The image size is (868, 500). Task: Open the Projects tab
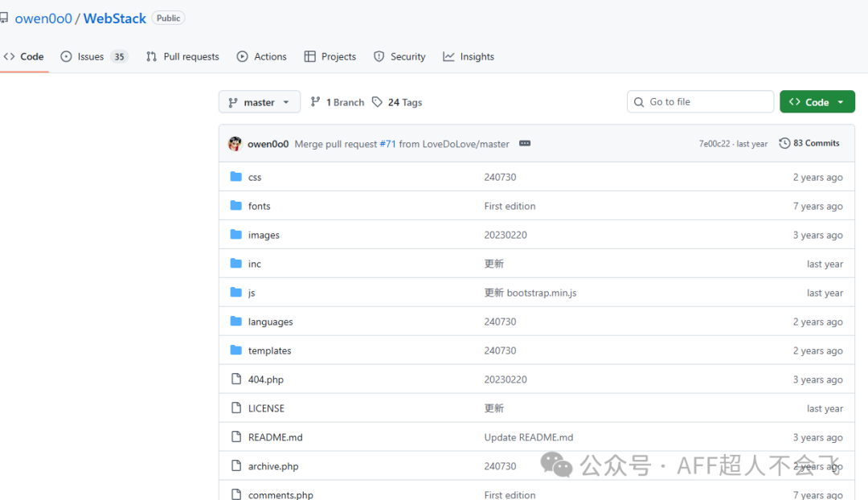(330, 56)
